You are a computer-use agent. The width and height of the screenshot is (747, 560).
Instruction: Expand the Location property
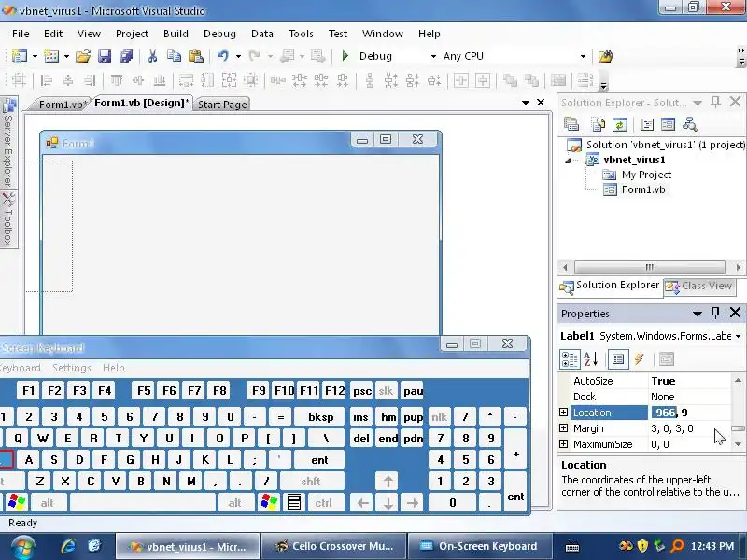coord(564,412)
